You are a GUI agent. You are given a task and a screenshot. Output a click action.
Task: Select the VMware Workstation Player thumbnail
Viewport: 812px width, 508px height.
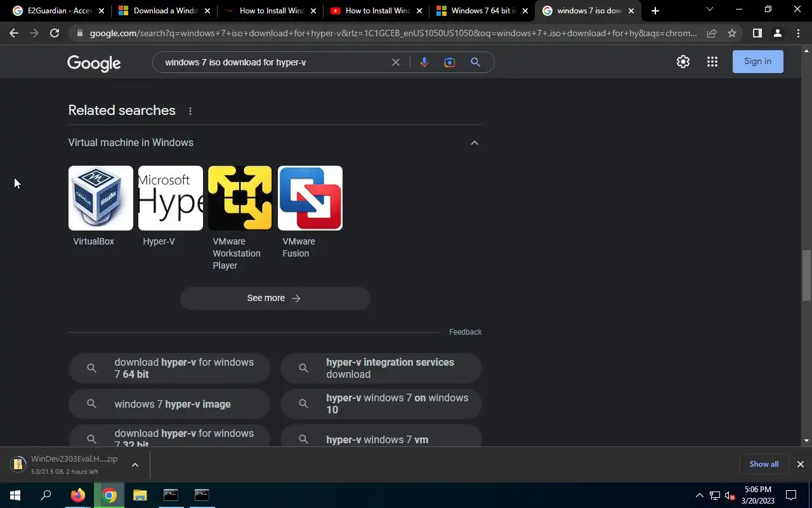click(240, 198)
